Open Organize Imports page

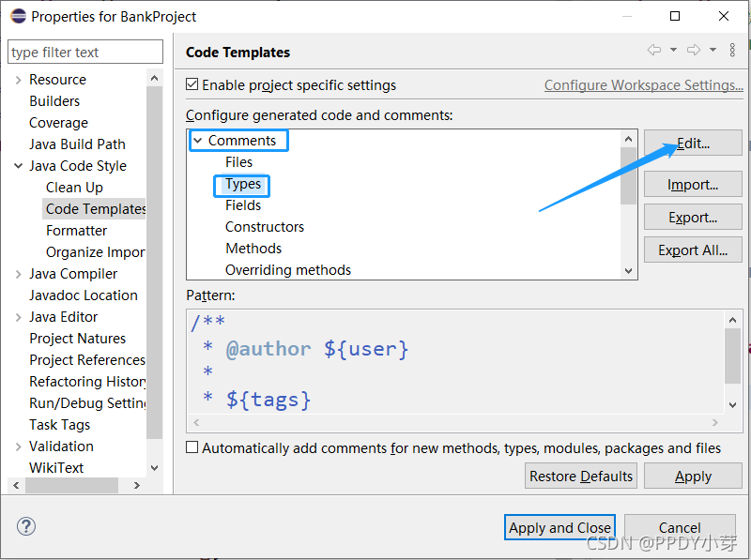(96, 251)
